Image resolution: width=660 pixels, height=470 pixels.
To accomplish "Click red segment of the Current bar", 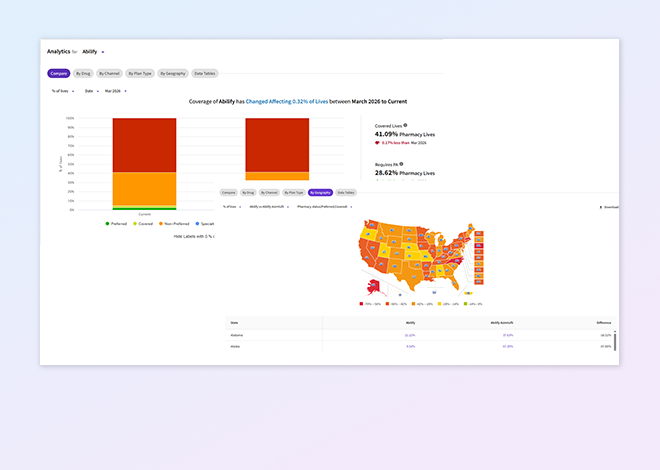I will coord(144,145).
